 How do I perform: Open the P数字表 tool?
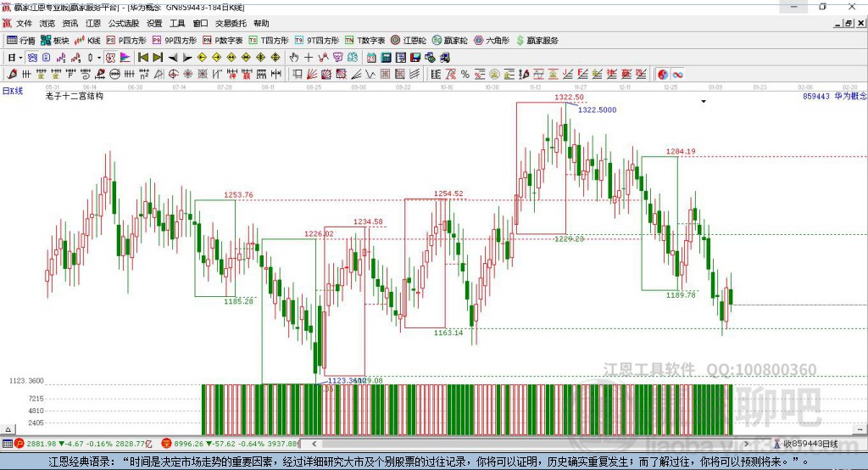click(x=223, y=41)
